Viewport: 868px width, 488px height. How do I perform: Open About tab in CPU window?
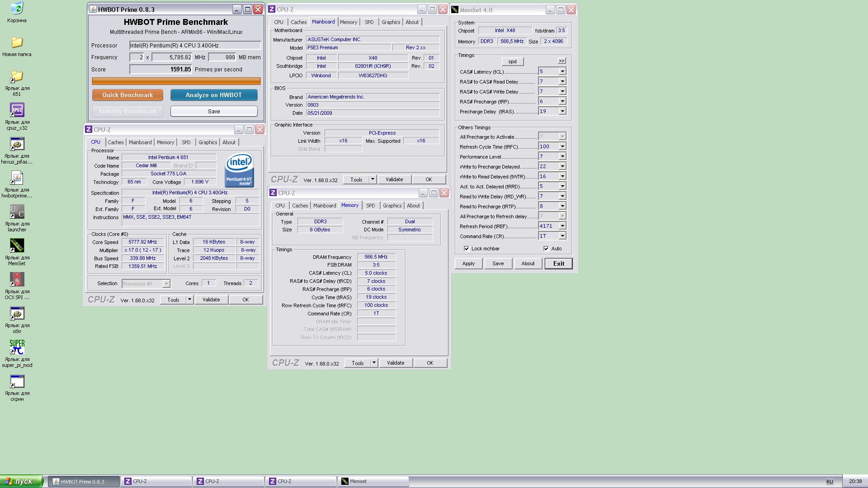(x=229, y=142)
